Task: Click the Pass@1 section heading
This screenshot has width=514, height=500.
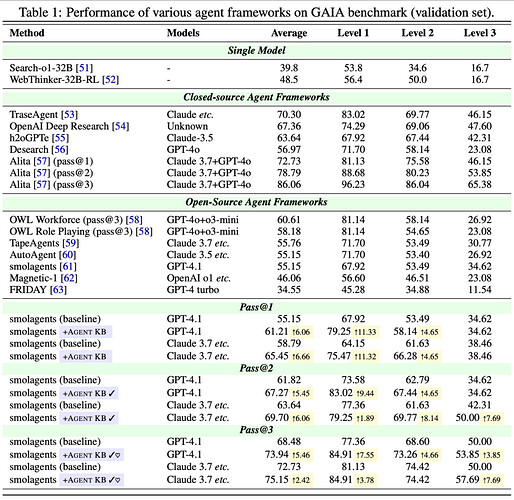Action: tap(256, 307)
